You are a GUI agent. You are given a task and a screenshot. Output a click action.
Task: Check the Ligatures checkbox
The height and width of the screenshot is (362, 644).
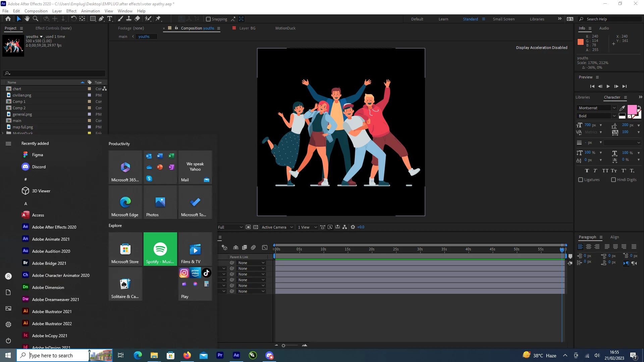581,180
